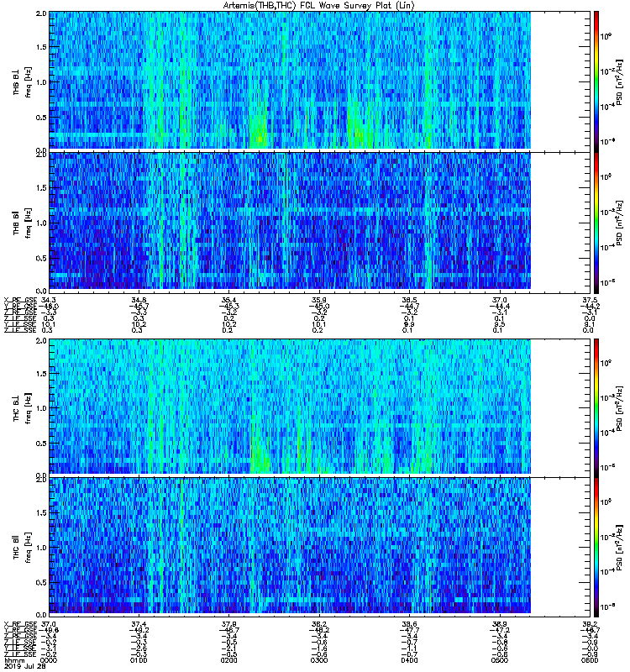Click X_RE_GSE row label under THC panels
Image resolution: width=630 pixels, height=672 pixels.
[x=20, y=624]
